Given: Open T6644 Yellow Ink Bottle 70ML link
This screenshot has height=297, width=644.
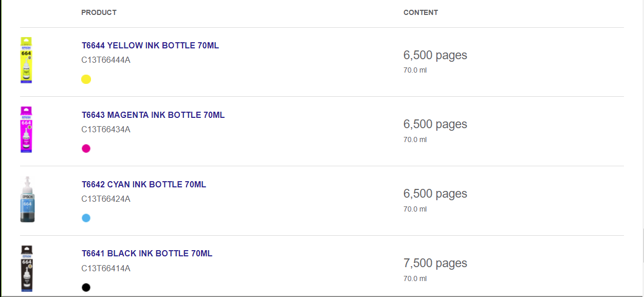Looking at the screenshot, I should [150, 45].
